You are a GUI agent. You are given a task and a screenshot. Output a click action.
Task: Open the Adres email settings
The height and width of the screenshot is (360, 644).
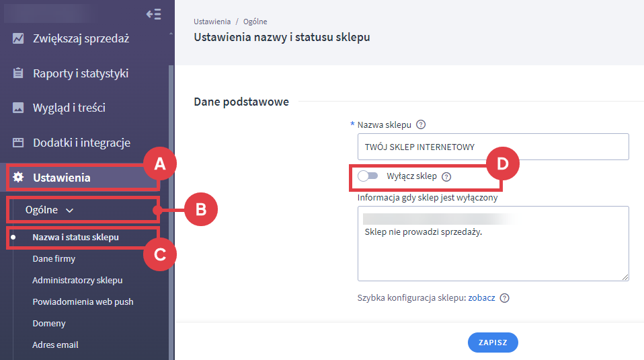click(55, 345)
